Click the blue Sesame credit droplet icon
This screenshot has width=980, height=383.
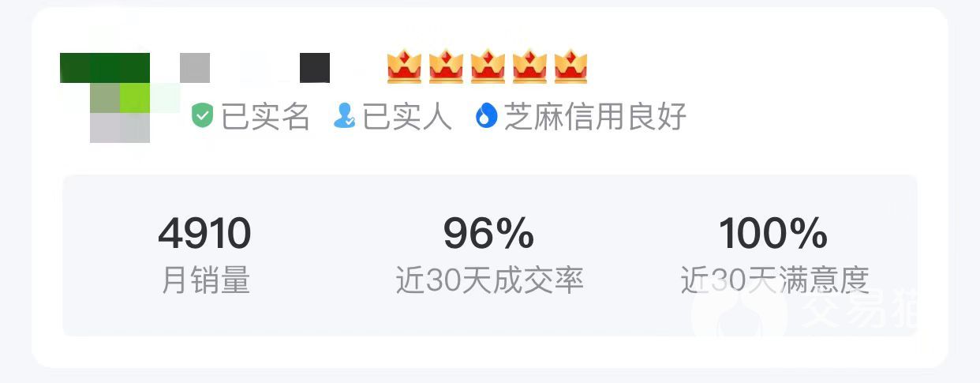click(x=487, y=117)
